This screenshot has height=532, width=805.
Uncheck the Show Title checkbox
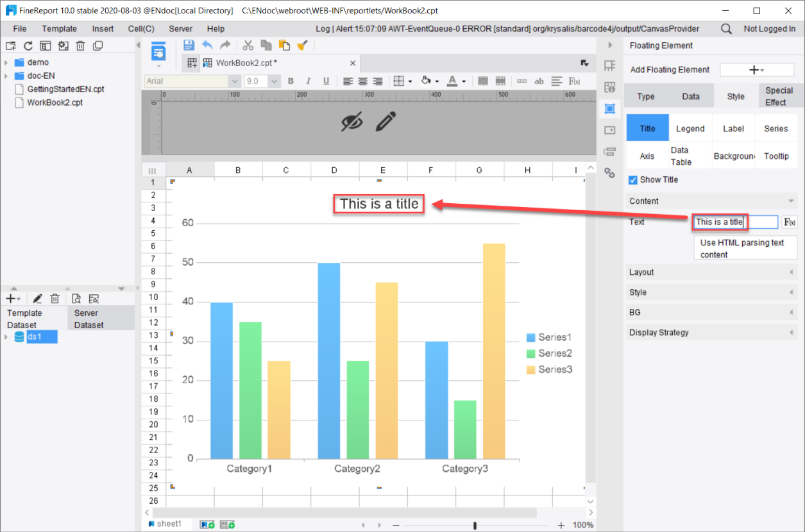(632, 179)
